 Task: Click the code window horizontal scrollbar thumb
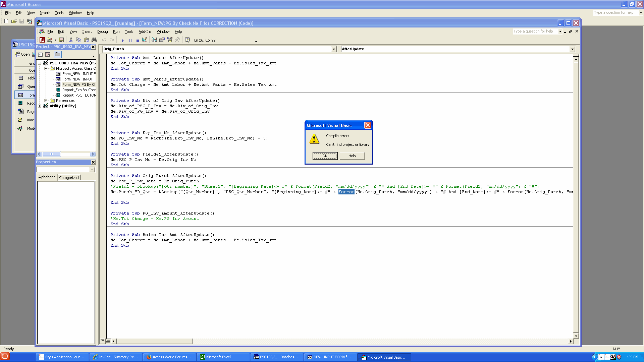pos(154,341)
